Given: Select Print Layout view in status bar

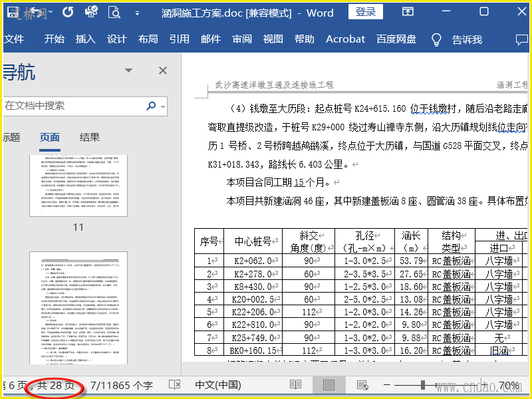Looking at the screenshot, I should coord(329,385).
